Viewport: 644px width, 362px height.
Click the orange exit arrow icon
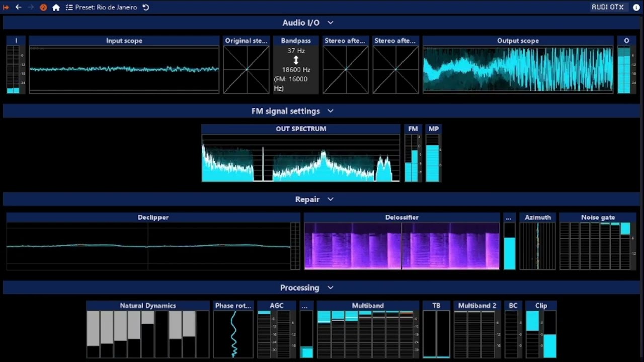(6, 7)
